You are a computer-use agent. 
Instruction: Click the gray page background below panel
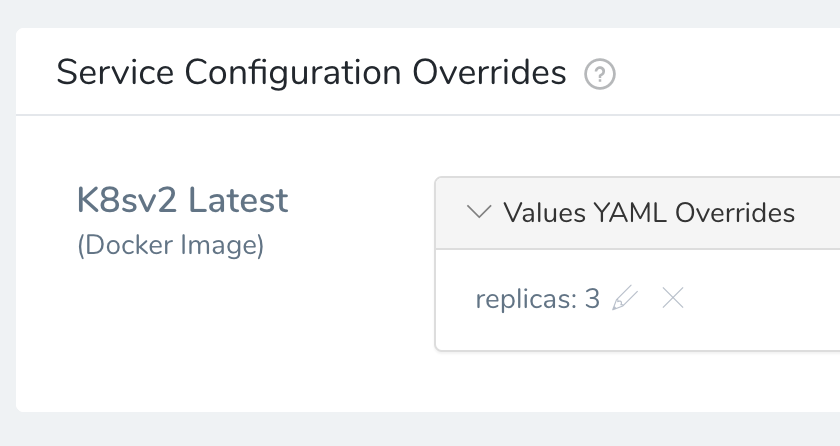(x=420, y=429)
